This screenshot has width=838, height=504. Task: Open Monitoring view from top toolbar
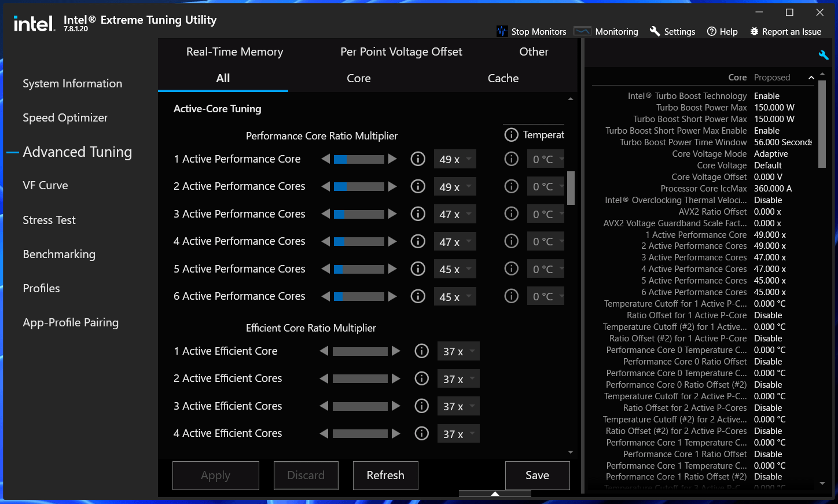pyautogui.click(x=606, y=31)
